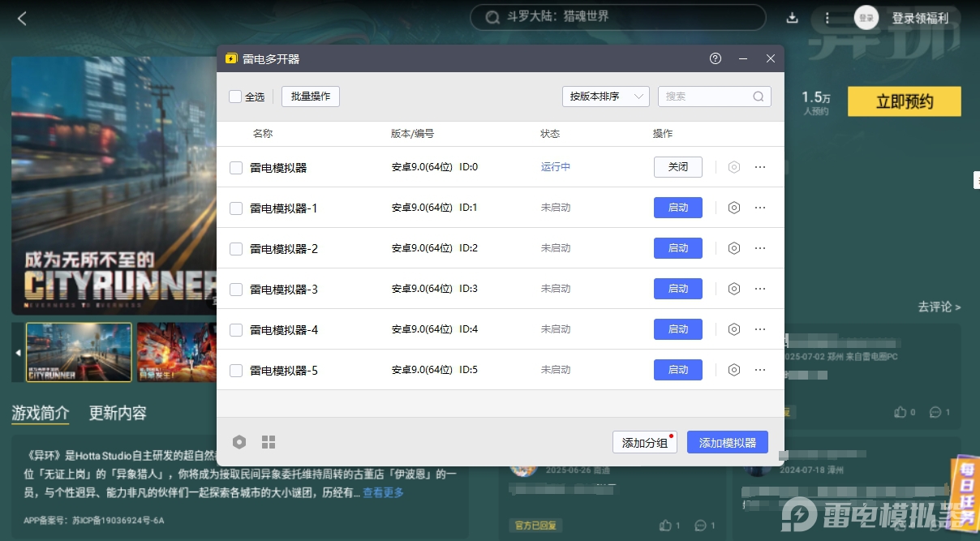The width and height of the screenshot is (980, 541).
Task: Start 雷电模拟器-1 with 启动 button
Action: (677, 208)
